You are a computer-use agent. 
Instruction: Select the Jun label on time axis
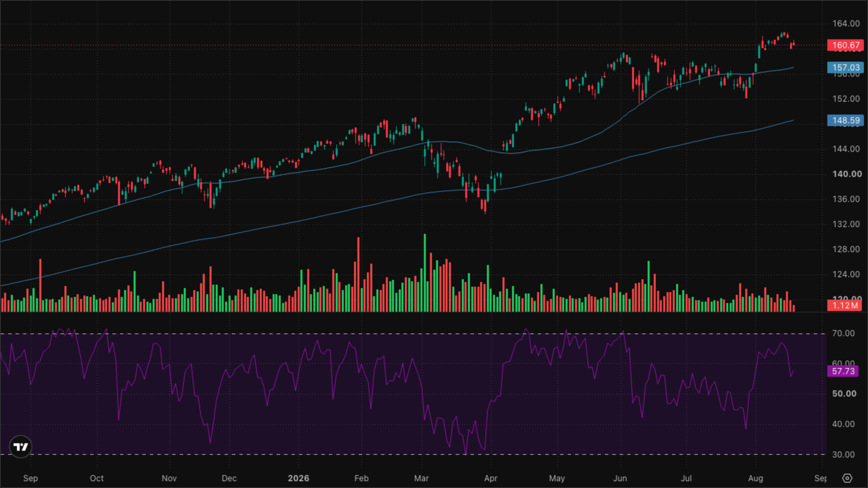[620, 478]
